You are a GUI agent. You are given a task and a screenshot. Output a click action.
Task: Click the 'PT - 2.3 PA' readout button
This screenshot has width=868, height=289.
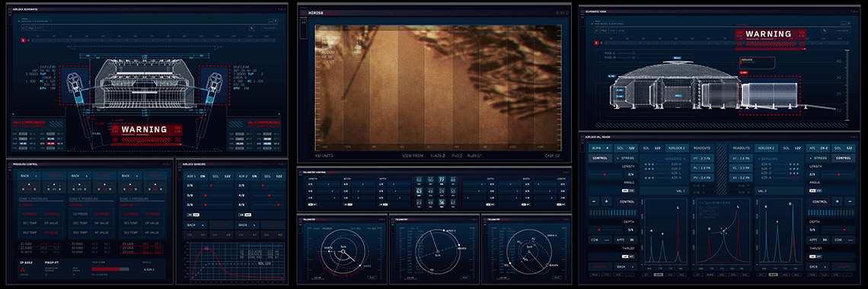[701, 158]
